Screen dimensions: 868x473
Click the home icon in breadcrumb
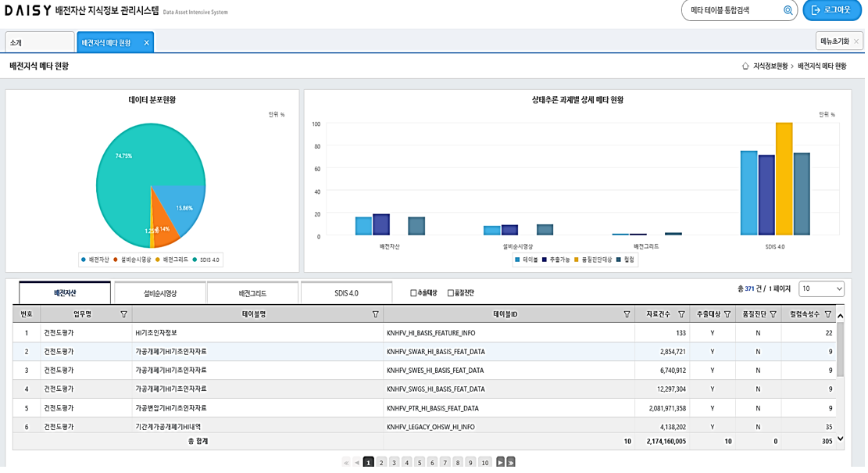pyautogui.click(x=745, y=66)
